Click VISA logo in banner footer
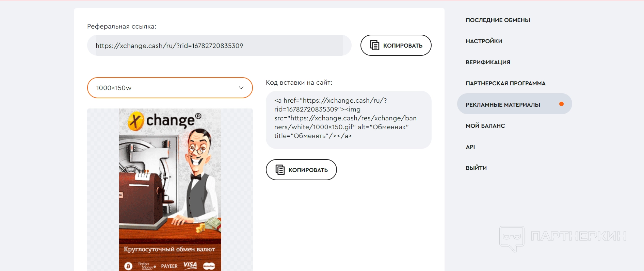The image size is (644, 271). coord(190,265)
